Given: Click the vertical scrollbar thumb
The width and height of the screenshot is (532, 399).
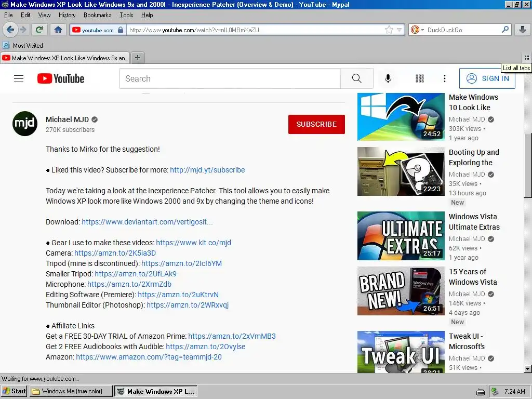Looking at the screenshot, I should click(528, 165).
